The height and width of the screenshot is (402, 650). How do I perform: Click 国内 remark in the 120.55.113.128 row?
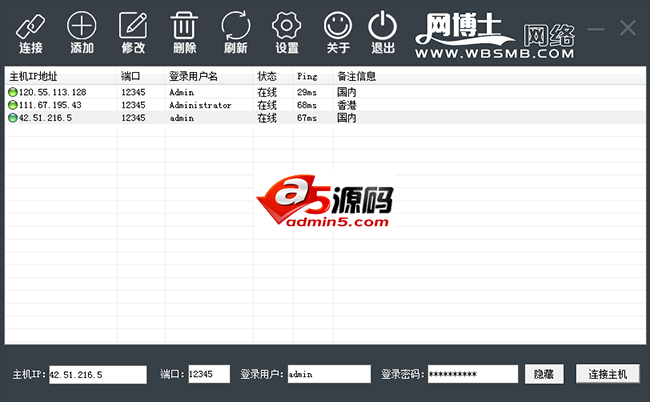tap(347, 92)
